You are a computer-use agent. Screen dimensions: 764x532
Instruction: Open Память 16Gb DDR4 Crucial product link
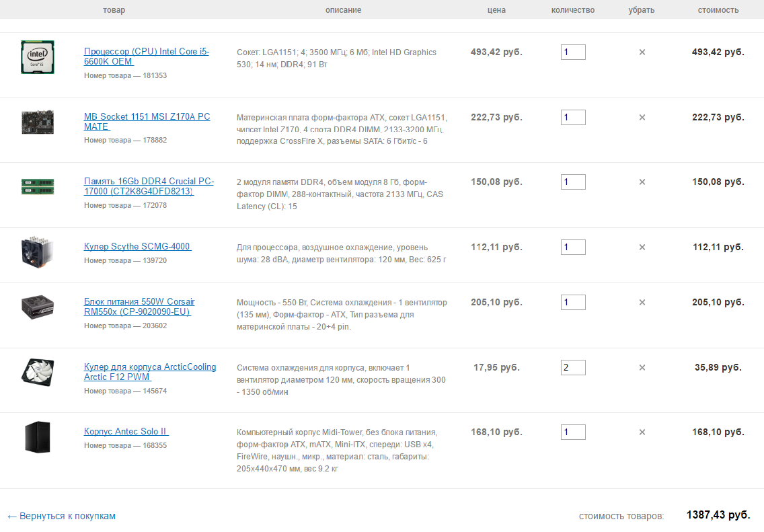click(x=149, y=186)
